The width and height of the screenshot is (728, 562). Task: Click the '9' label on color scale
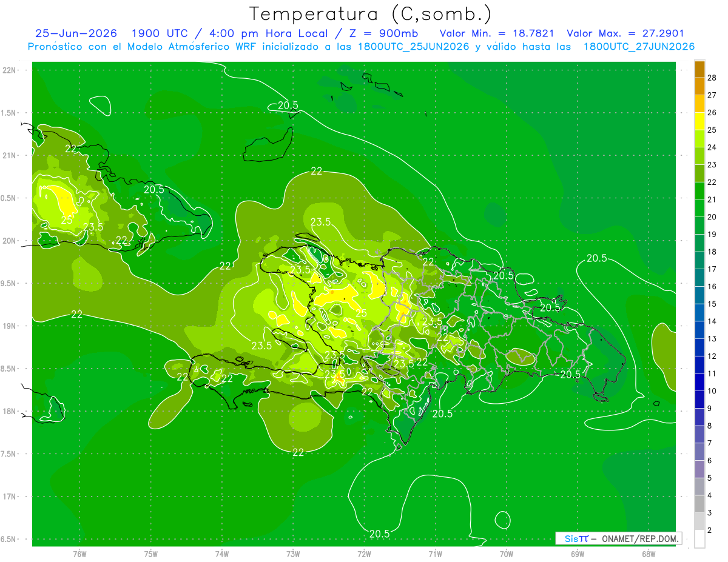coord(710,408)
